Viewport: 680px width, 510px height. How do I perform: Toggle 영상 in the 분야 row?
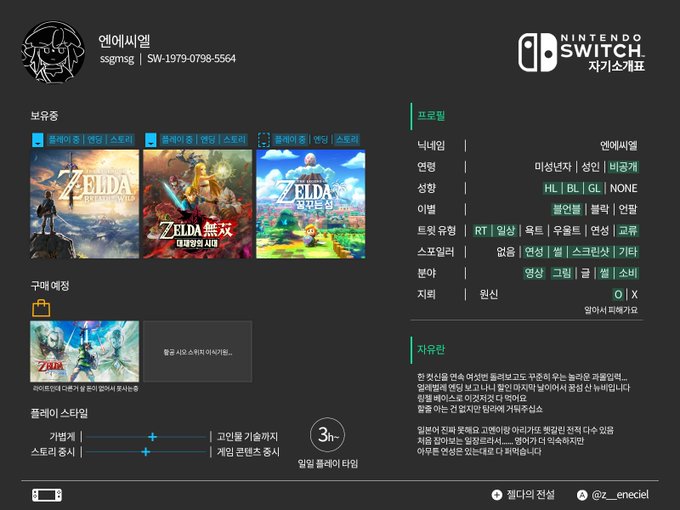click(x=534, y=273)
